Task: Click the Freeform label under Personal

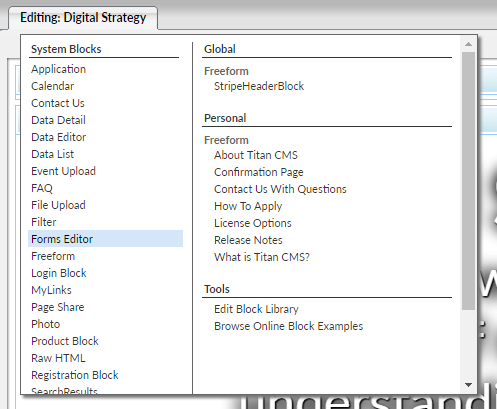Action: pyautogui.click(x=226, y=140)
